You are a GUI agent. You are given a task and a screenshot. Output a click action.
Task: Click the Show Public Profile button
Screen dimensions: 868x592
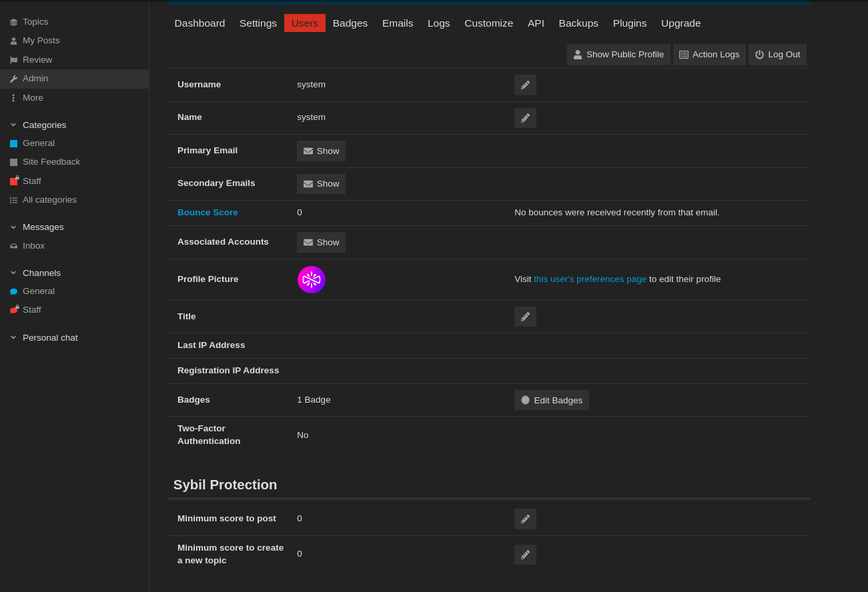click(618, 55)
